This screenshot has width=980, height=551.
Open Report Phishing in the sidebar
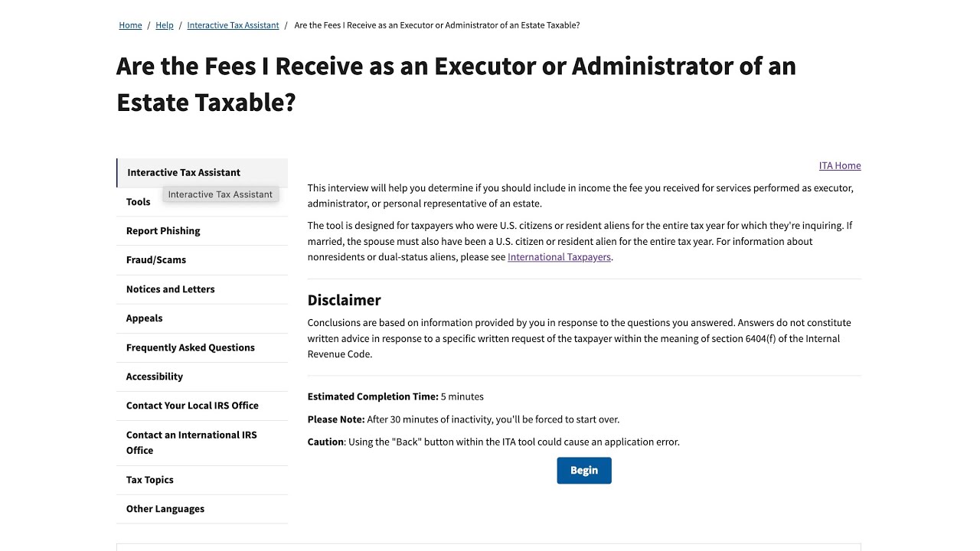pyautogui.click(x=163, y=231)
